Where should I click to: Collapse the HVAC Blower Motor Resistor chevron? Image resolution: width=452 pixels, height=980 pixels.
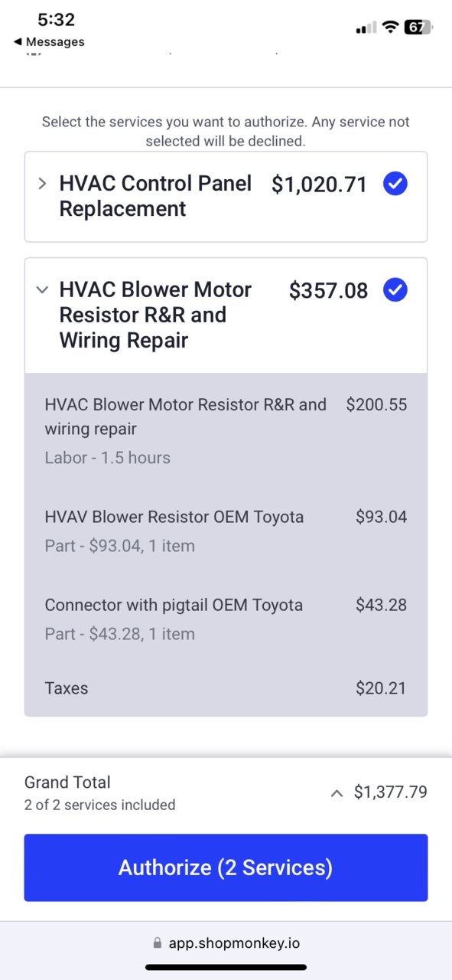[x=42, y=290]
